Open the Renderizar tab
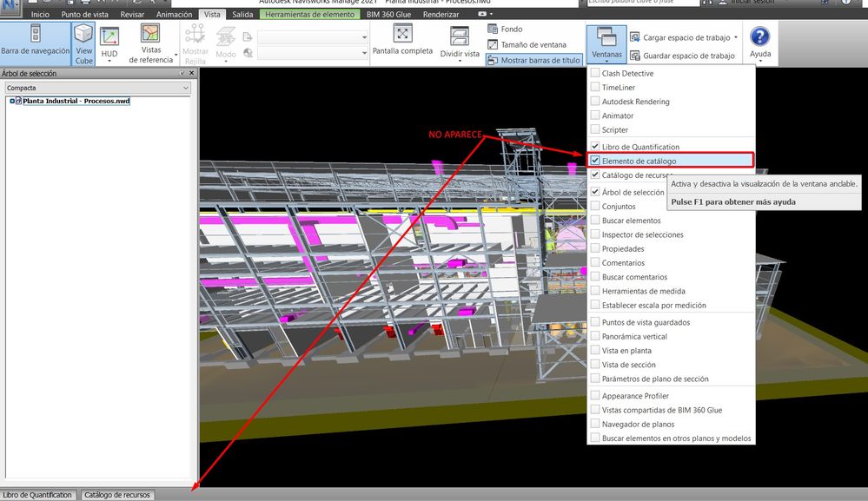Image resolution: width=868 pixels, height=501 pixels. (x=441, y=15)
